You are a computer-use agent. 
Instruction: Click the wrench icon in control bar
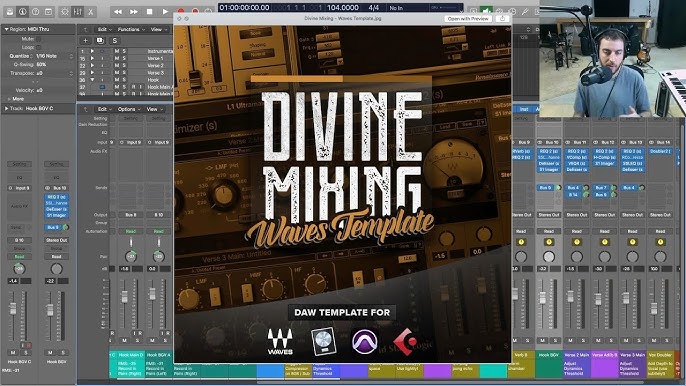click(x=525, y=11)
